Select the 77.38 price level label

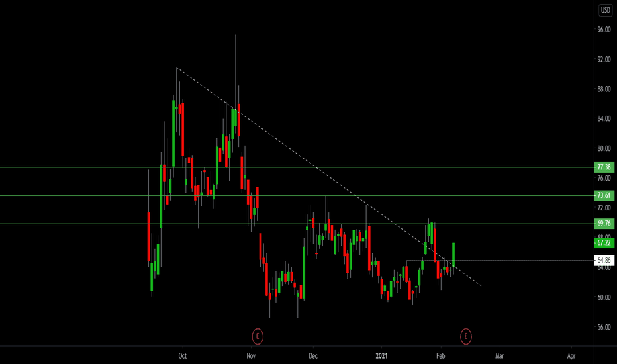(604, 167)
